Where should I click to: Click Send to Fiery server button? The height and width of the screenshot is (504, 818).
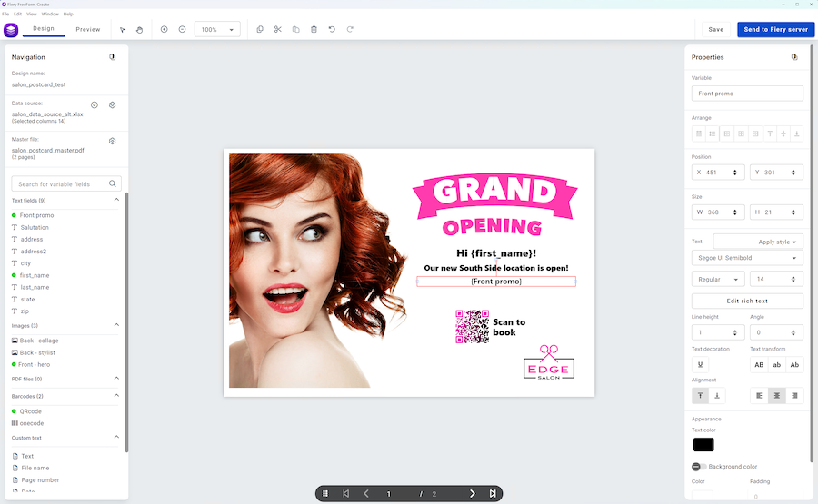[775, 30]
